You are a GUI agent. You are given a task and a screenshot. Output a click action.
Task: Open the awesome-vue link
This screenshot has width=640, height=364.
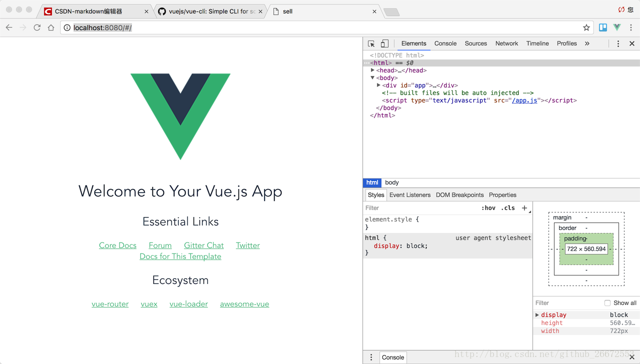point(244,304)
